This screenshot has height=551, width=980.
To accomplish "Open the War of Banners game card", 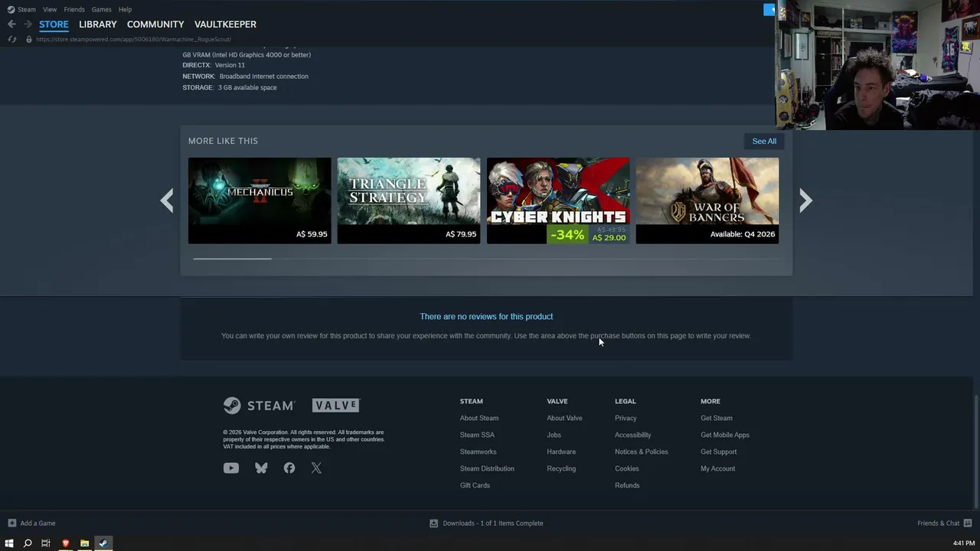I will (x=707, y=201).
